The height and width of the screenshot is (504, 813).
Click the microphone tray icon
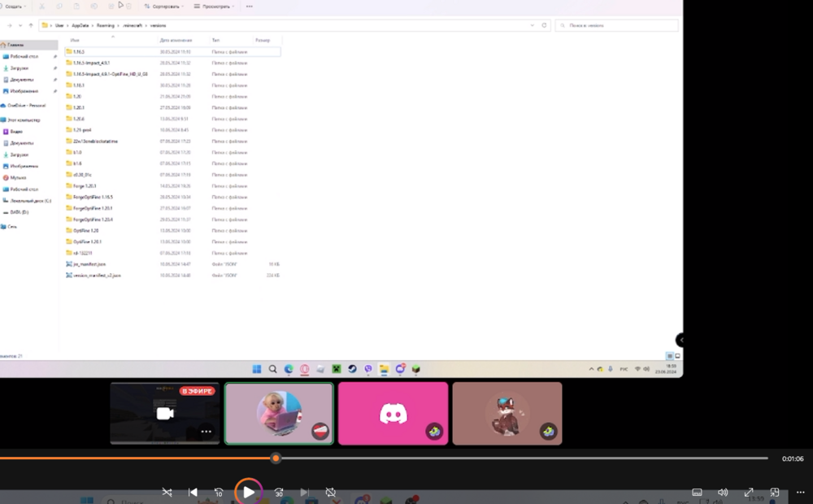click(611, 369)
